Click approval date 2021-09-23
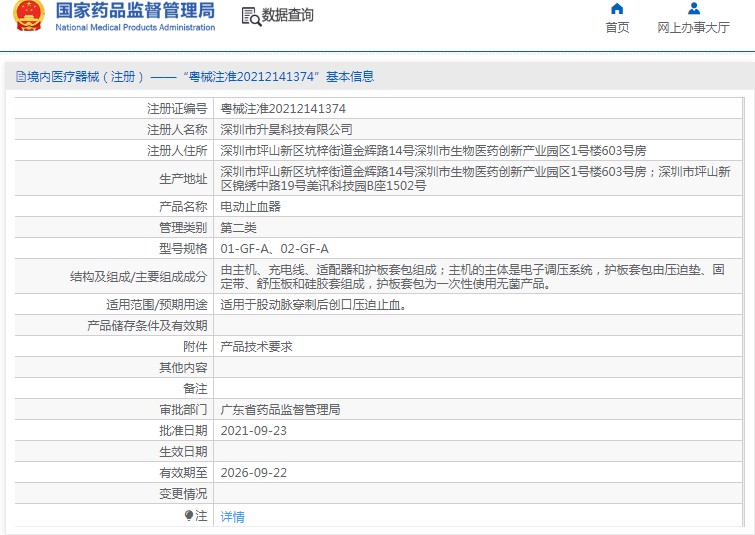This screenshot has height=535, width=755. (254, 431)
